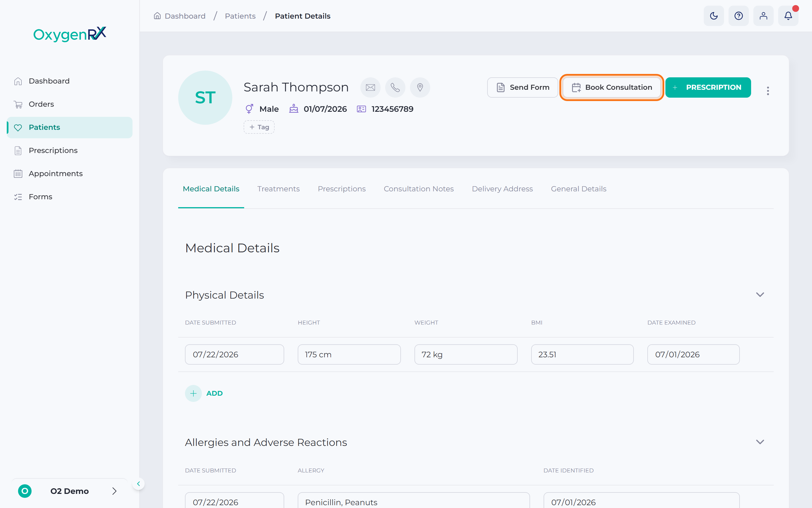Click the Allergy field Penicillin, Peanuts
This screenshot has height=508, width=812.
pyautogui.click(x=414, y=501)
